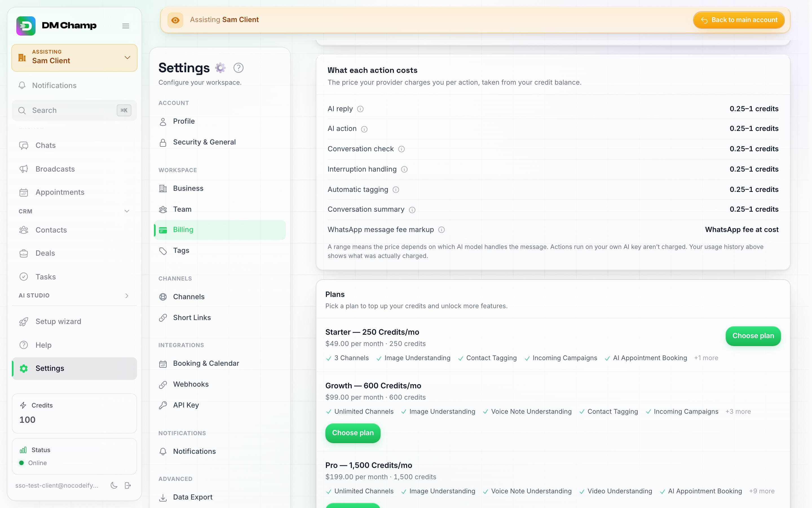This screenshot has height=508, width=812.
Task: Open Security & General settings
Action: coord(220,143)
